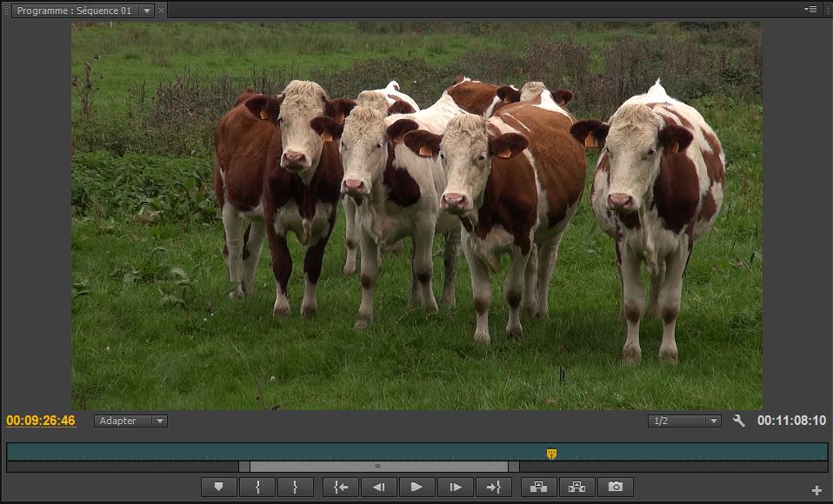This screenshot has height=504, width=833.
Task: Jump to the Out point
Action: pos(494,487)
